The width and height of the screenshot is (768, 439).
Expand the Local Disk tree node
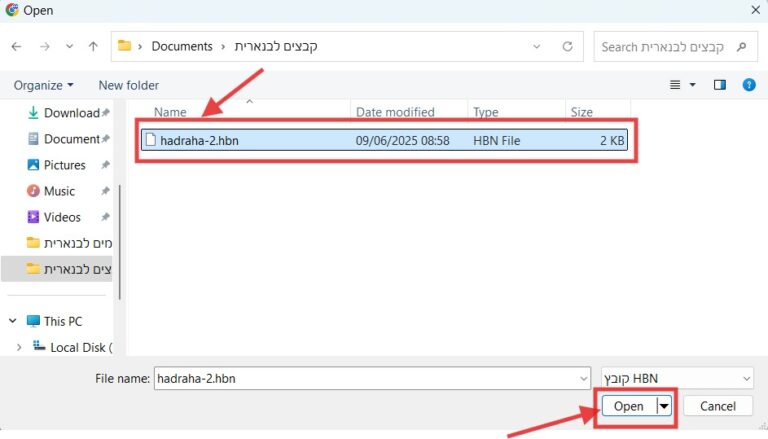[18, 347]
